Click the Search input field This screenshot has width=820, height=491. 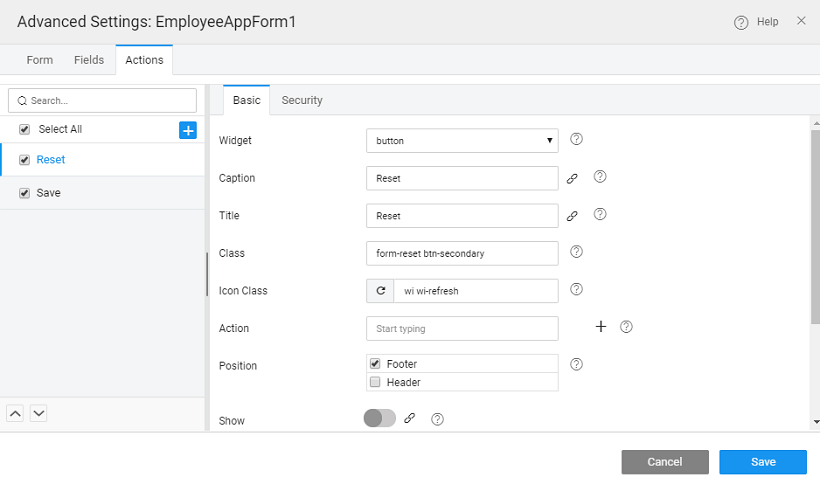point(103,101)
